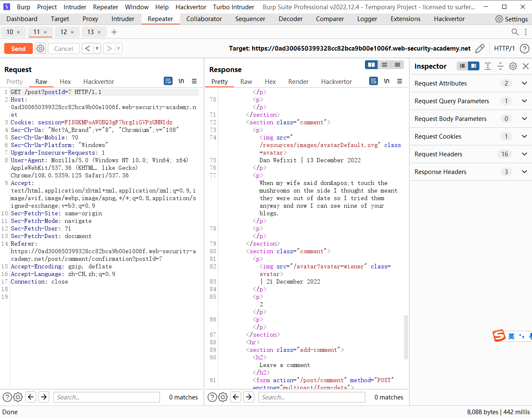Switch Response view to Render
The image size is (532, 418).
click(x=298, y=81)
